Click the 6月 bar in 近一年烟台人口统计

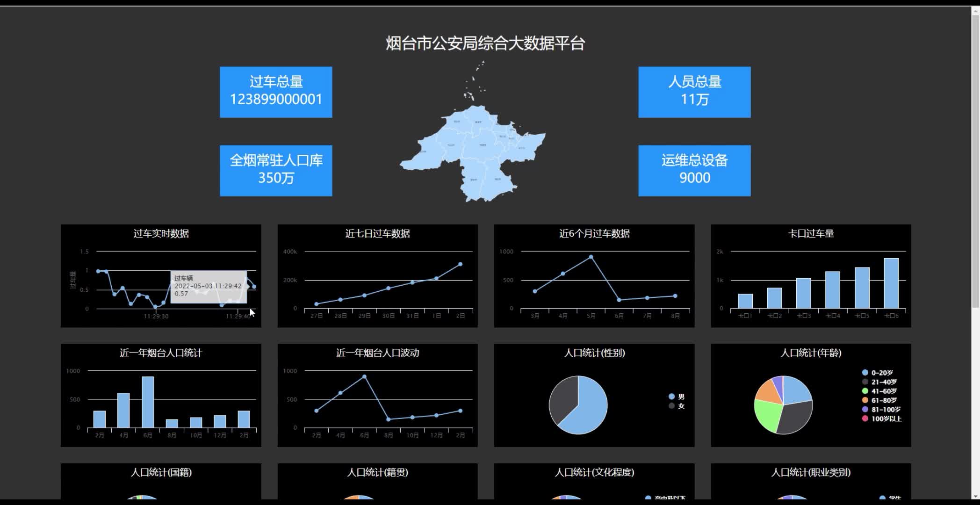(148, 402)
